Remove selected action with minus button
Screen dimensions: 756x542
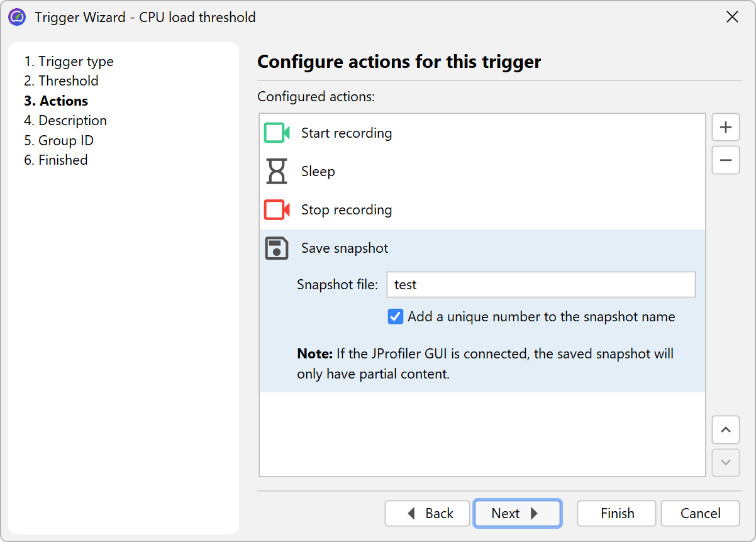[x=725, y=160]
